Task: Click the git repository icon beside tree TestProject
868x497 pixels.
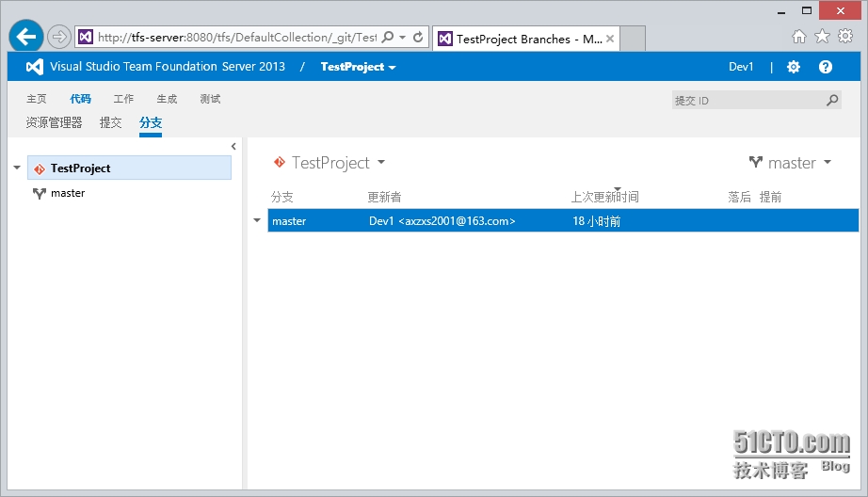Action: [39, 168]
